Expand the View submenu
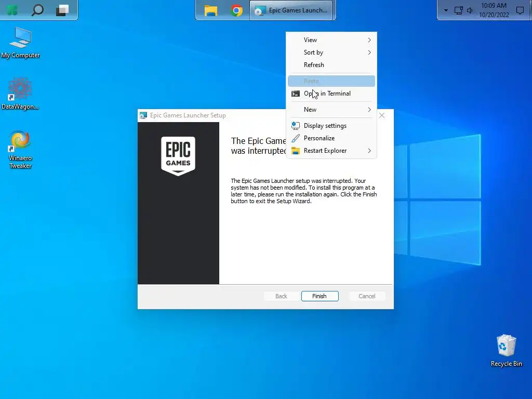Image resolution: width=532 pixels, height=399 pixels. [331, 40]
